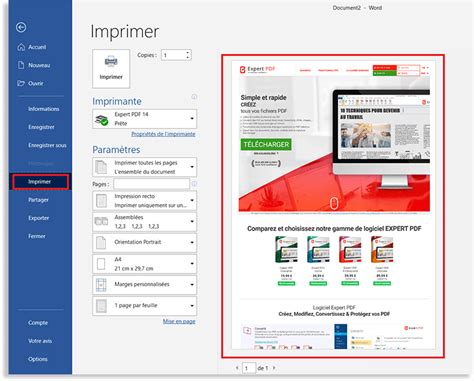
Task: Click the TÉLÉCHARGER button in the preview
Action: tap(266, 145)
